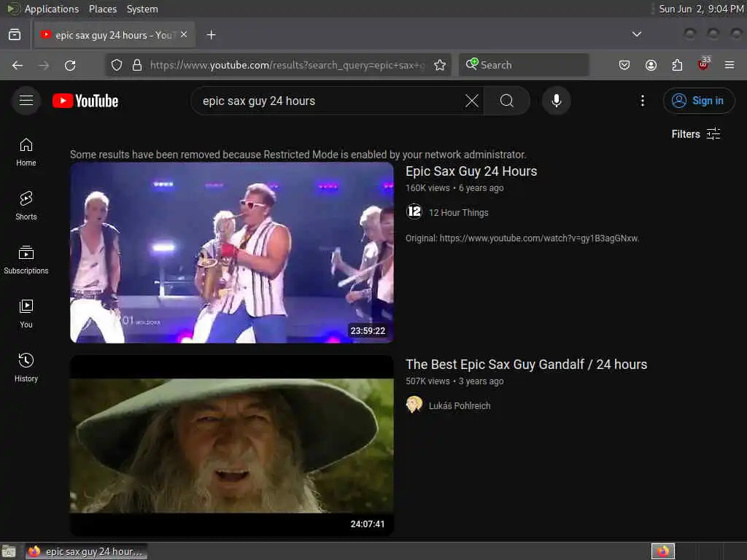Bookmark this page with the star
The image size is (747, 560).
point(440,65)
